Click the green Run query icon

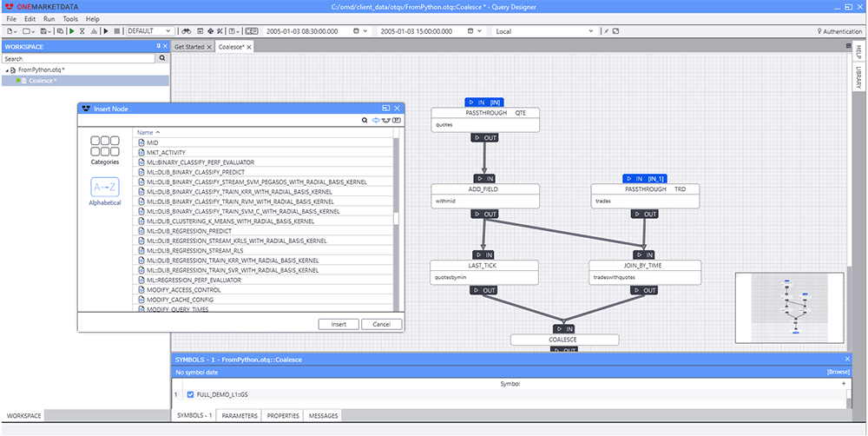click(71, 31)
